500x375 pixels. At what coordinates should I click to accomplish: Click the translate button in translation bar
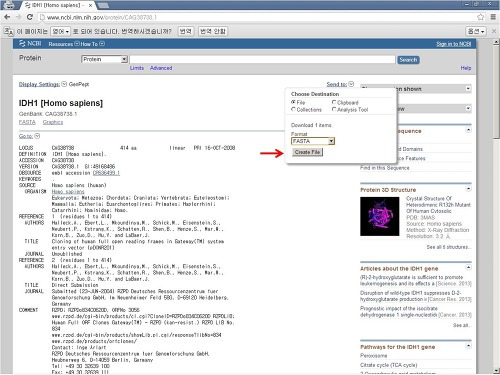[x=185, y=31]
